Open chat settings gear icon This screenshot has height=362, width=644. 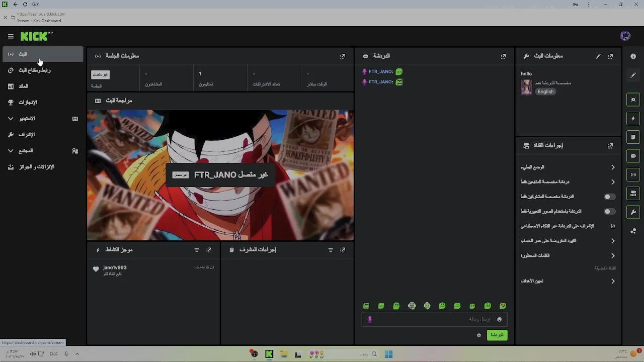pyautogui.click(x=479, y=335)
